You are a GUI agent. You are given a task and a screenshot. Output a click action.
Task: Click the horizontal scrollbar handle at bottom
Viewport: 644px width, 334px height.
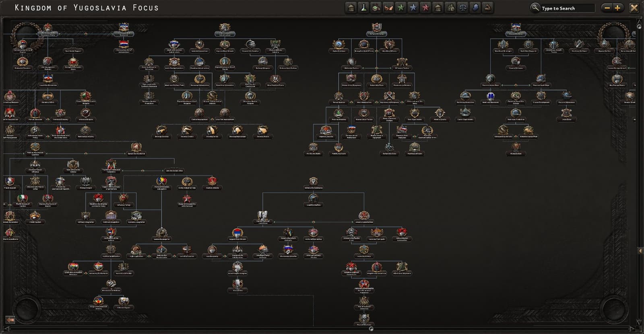(371, 329)
